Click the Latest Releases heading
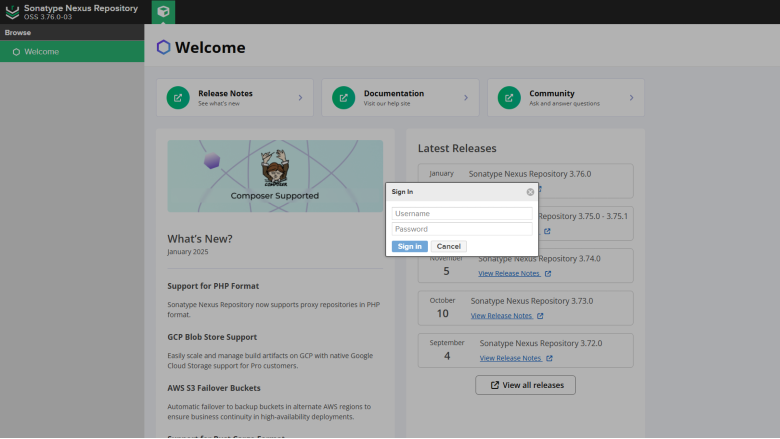 coord(457,148)
